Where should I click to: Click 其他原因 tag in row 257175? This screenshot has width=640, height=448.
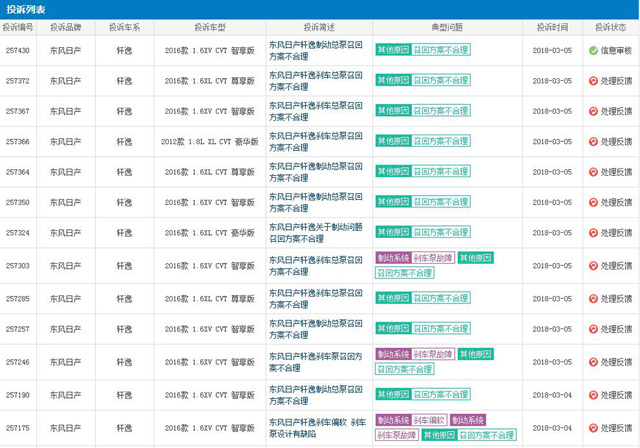click(439, 435)
